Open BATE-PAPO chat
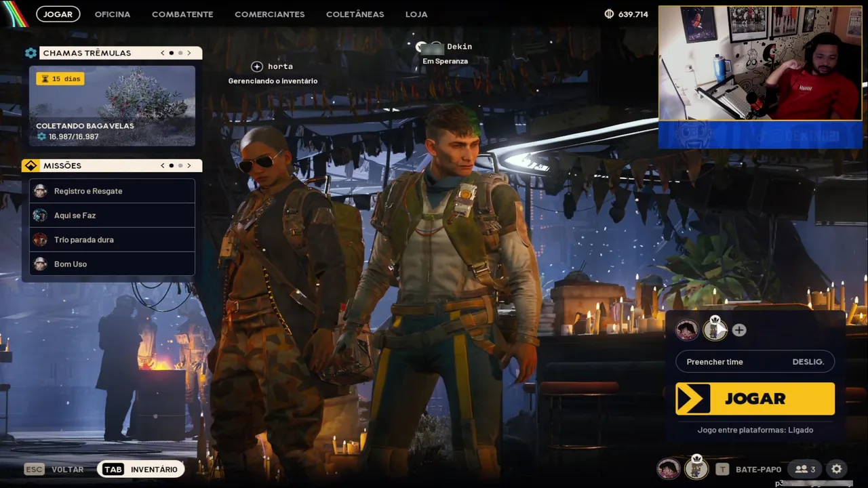 (x=758, y=469)
